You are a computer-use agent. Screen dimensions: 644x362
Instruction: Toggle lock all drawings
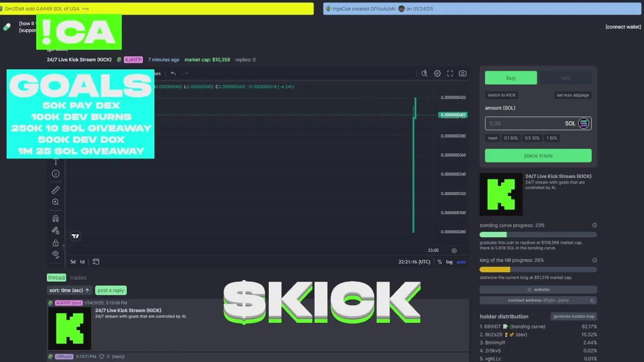point(55,243)
